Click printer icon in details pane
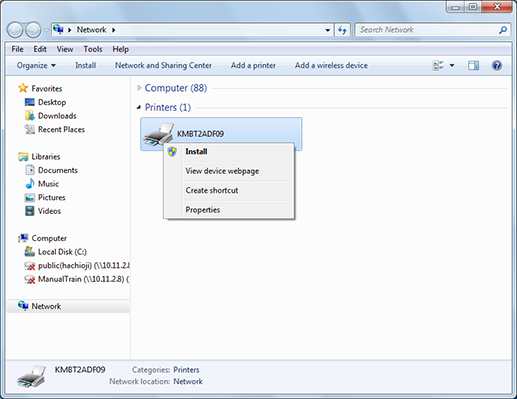This screenshot has width=517, height=399. click(x=32, y=377)
